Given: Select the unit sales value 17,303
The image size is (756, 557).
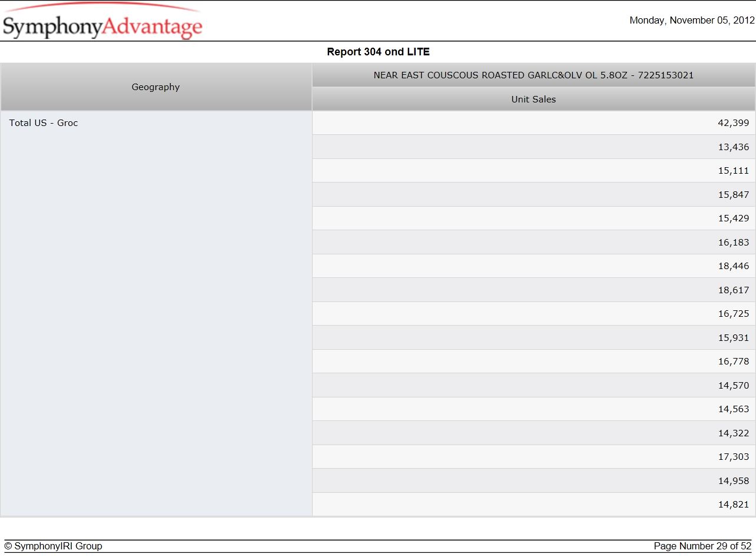Looking at the screenshot, I should pyautogui.click(x=733, y=457).
